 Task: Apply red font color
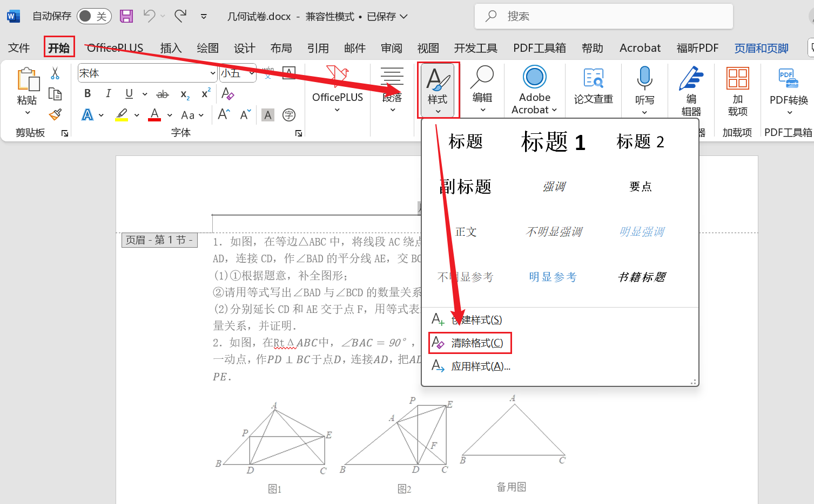(154, 115)
